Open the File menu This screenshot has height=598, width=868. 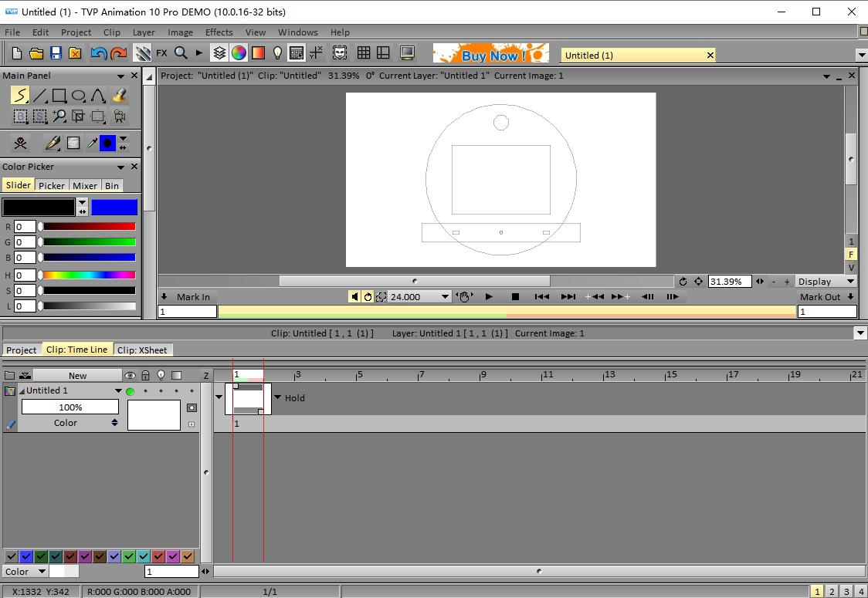[x=12, y=32]
